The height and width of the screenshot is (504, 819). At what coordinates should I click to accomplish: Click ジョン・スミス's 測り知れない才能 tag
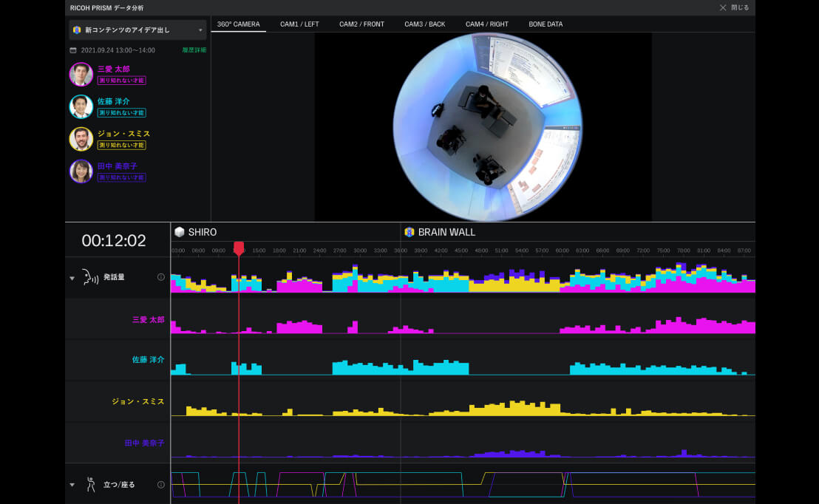point(121,146)
